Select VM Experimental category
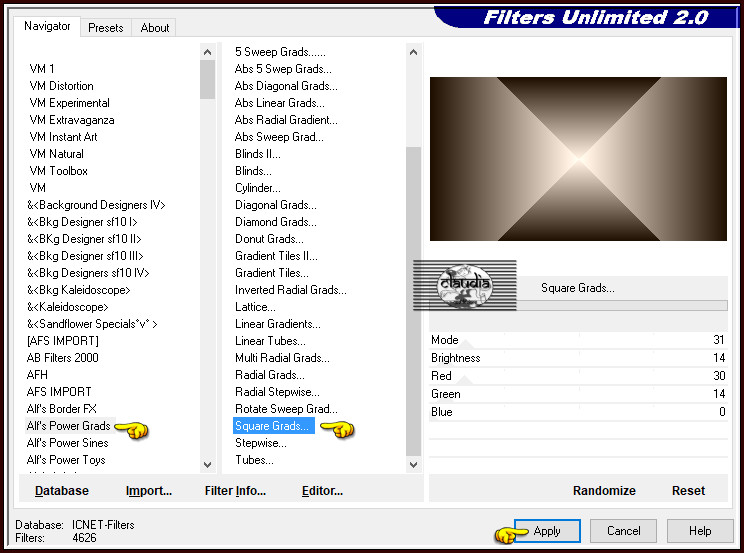744x553 pixels. point(69,103)
